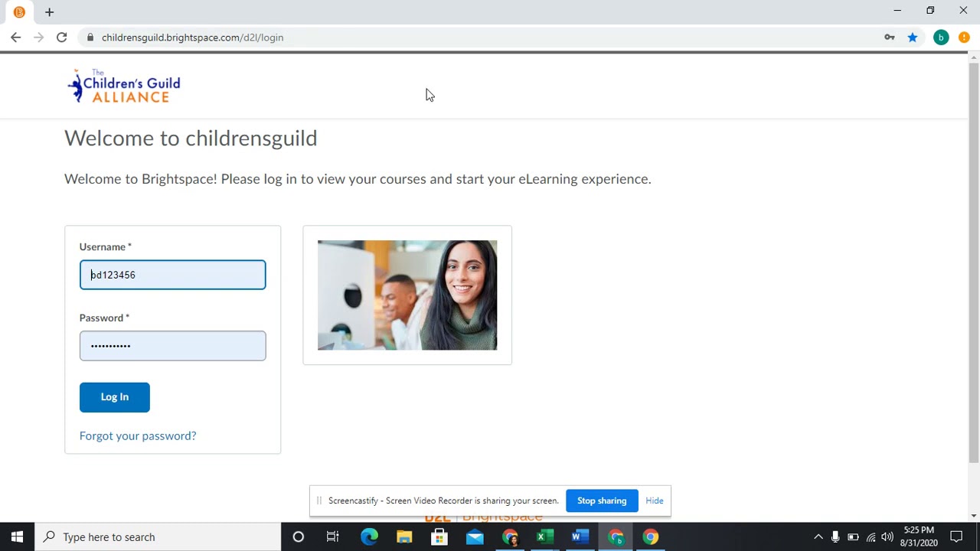
Task: Open File Explorer from the taskbar
Action: pyautogui.click(x=404, y=537)
